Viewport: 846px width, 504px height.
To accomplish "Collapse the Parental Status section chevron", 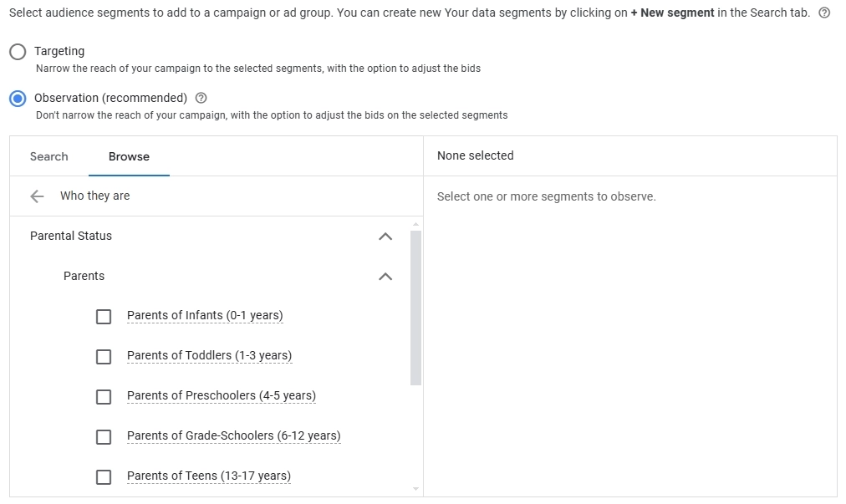I will [385, 237].
